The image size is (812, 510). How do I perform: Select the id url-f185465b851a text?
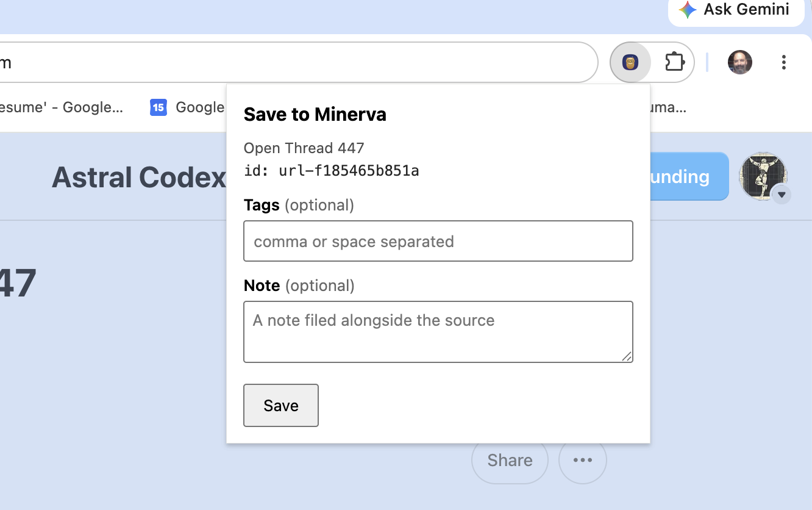(x=332, y=170)
